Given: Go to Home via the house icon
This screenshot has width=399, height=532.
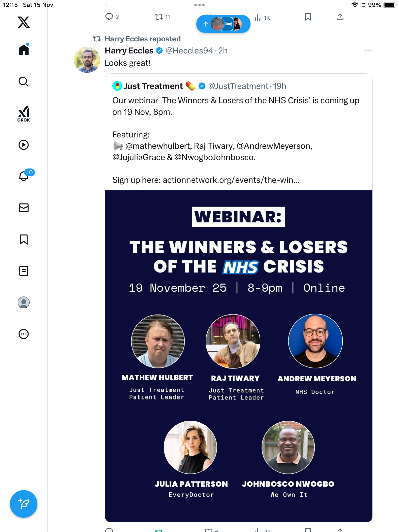Looking at the screenshot, I should pos(24,50).
